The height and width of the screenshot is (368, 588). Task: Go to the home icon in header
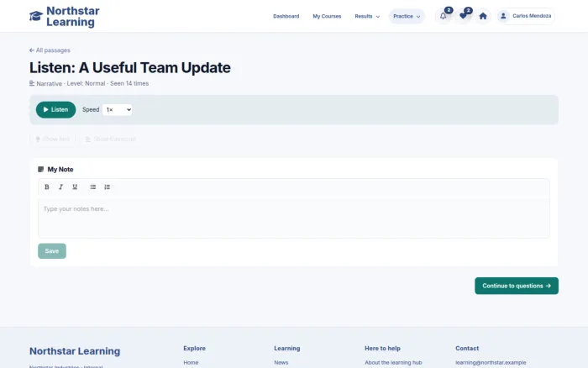click(483, 16)
